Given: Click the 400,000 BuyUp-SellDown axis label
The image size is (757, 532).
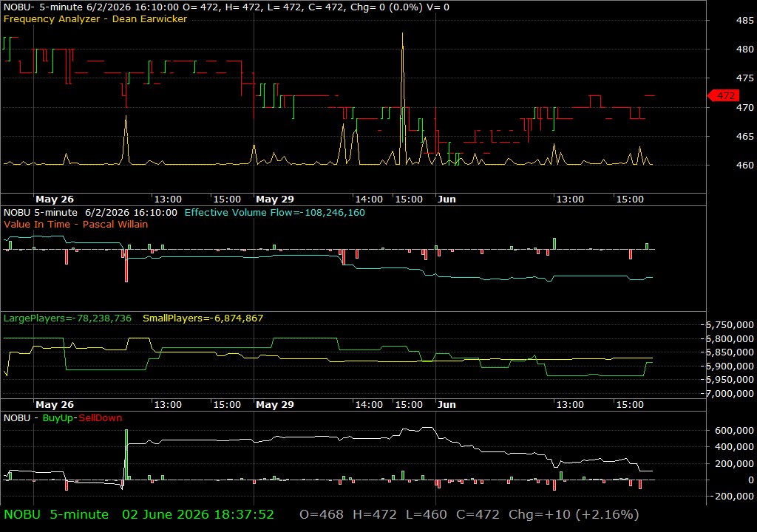Looking at the screenshot, I should [x=733, y=447].
